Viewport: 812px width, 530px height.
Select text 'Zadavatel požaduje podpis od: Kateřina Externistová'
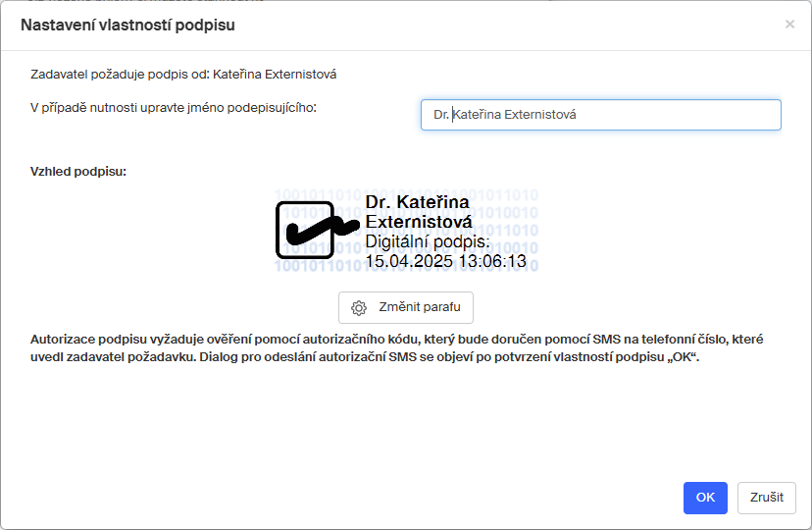(x=183, y=75)
